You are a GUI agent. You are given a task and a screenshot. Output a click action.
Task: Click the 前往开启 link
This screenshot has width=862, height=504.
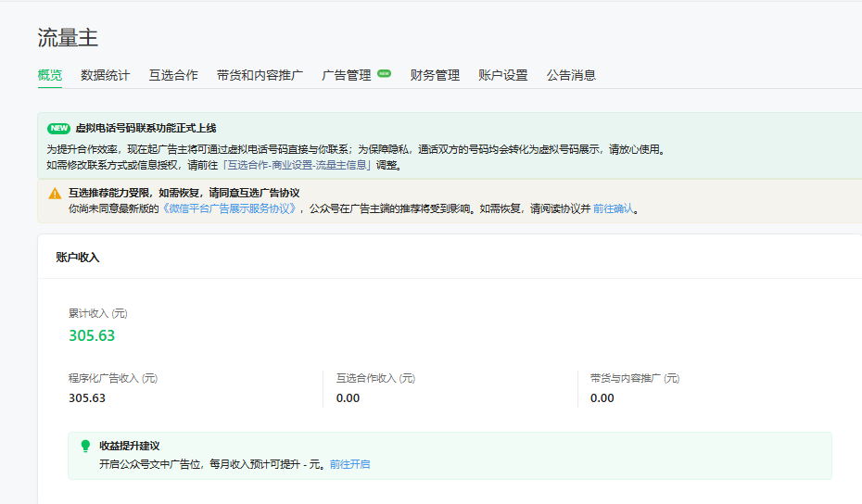click(x=349, y=464)
